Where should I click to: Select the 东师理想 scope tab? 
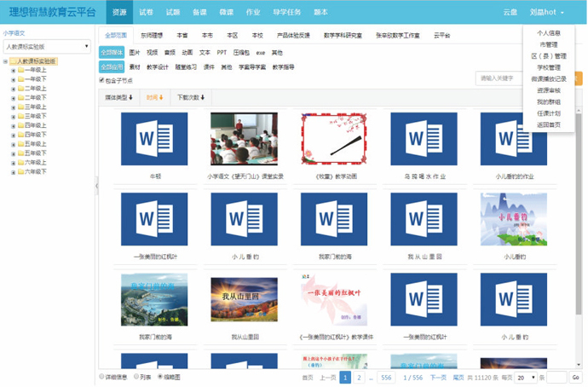[152, 36]
